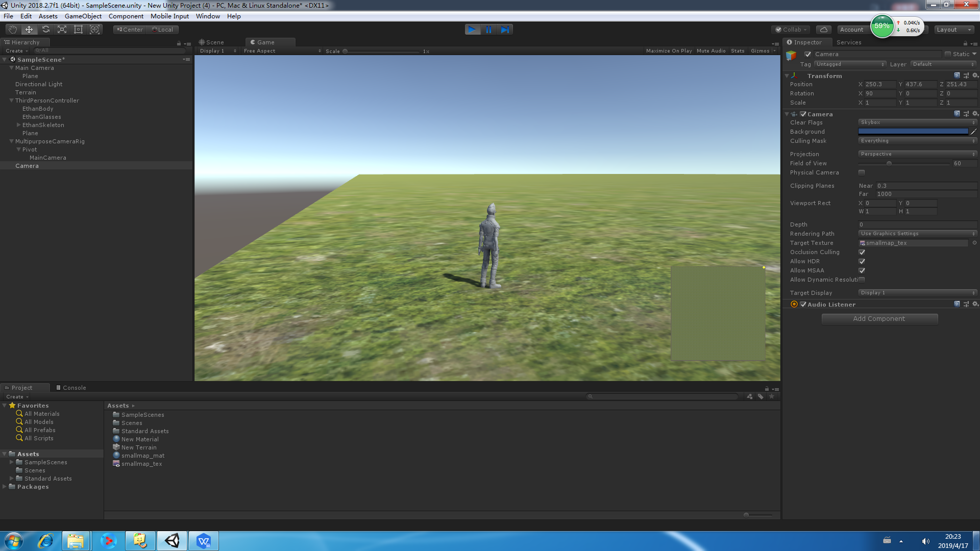Toggle Maximize On Play button
Image resolution: width=980 pixels, height=551 pixels.
click(669, 51)
